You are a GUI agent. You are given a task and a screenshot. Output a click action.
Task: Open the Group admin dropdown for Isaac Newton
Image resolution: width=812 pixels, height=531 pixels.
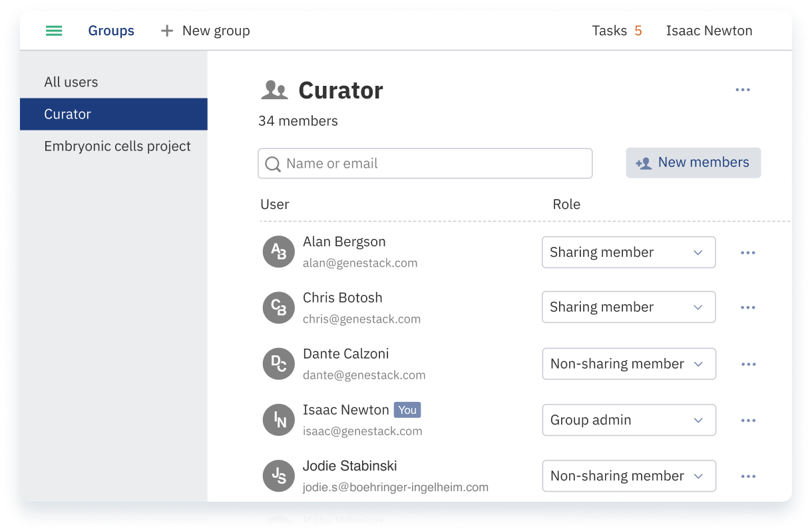628,420
